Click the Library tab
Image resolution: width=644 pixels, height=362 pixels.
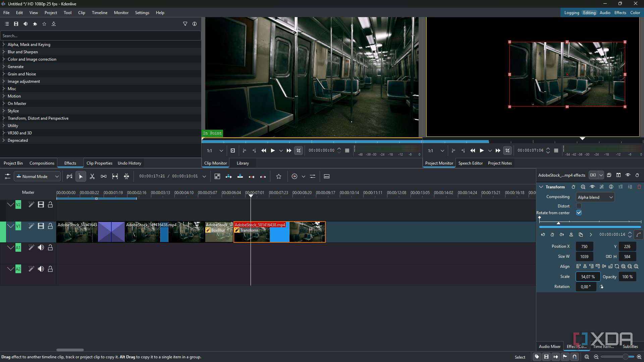tap(243, 163)
